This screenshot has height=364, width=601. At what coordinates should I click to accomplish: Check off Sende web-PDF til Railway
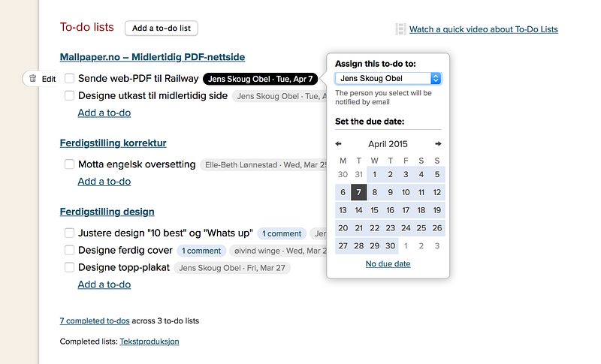(69, 79)
